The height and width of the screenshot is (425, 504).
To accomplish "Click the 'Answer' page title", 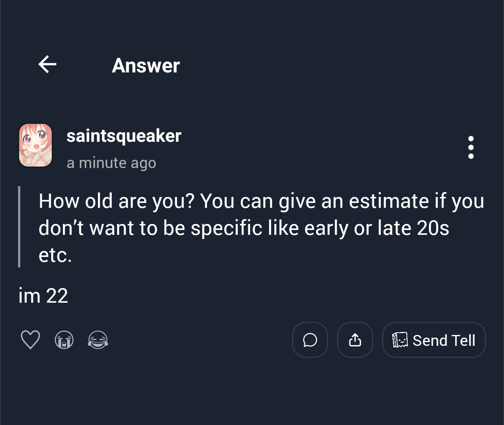I will (x=146, y=66).
